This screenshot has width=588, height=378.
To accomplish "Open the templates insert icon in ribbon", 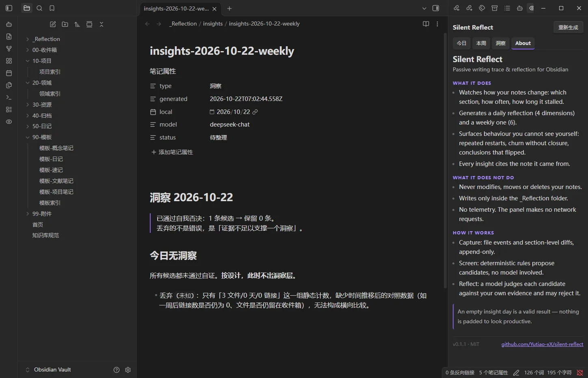I will 9,85.
